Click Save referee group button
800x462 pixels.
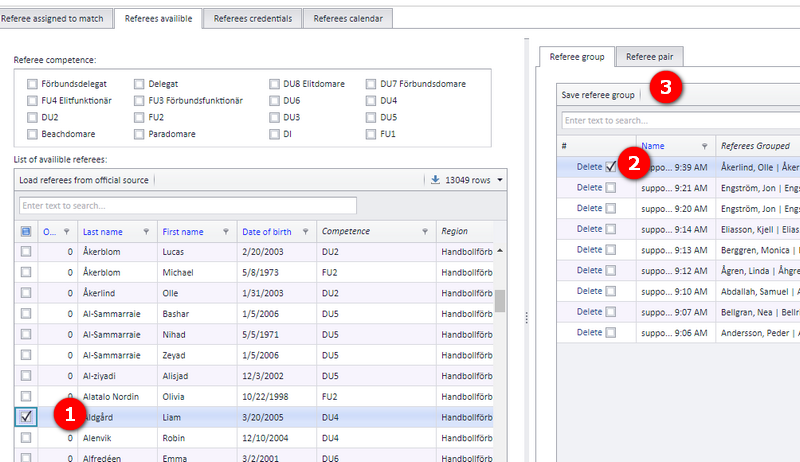pos(598,95)
